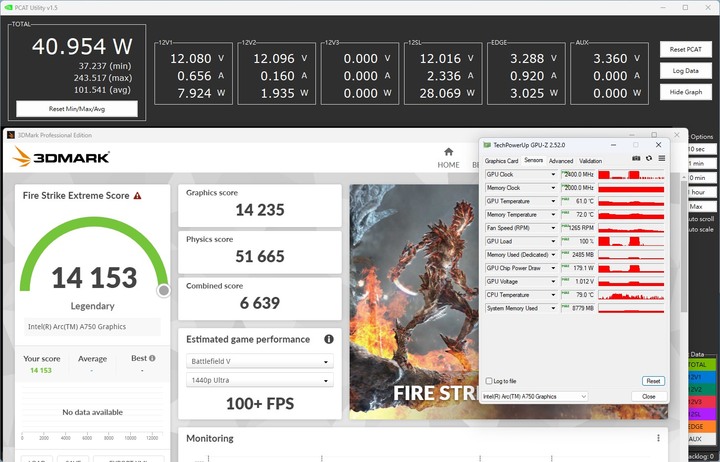Screen dimensions: 720x462
Task: Click the Intel(R) Arc(TM) A750 Graphics label in 3DMark
Action: pos(77,327)
